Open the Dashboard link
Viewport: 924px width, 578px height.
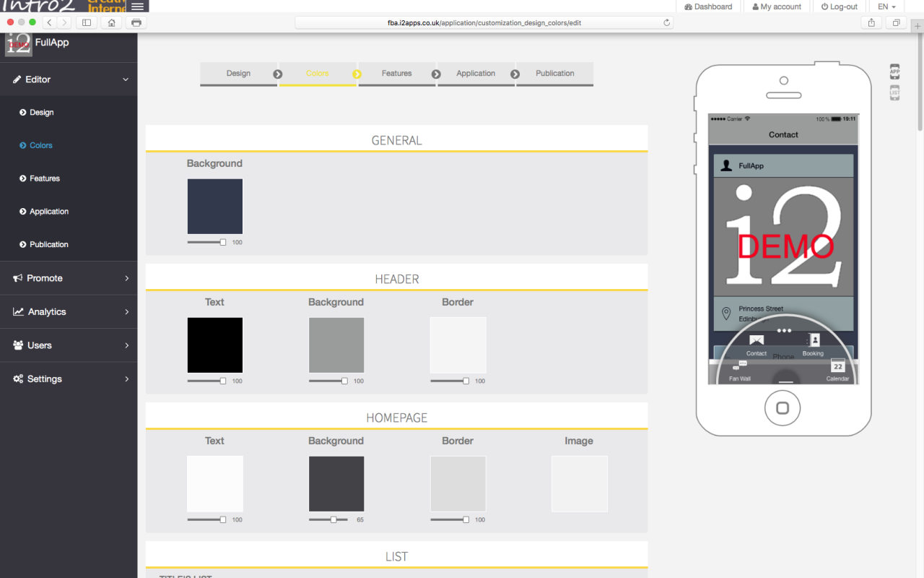(x=708, y=7)
